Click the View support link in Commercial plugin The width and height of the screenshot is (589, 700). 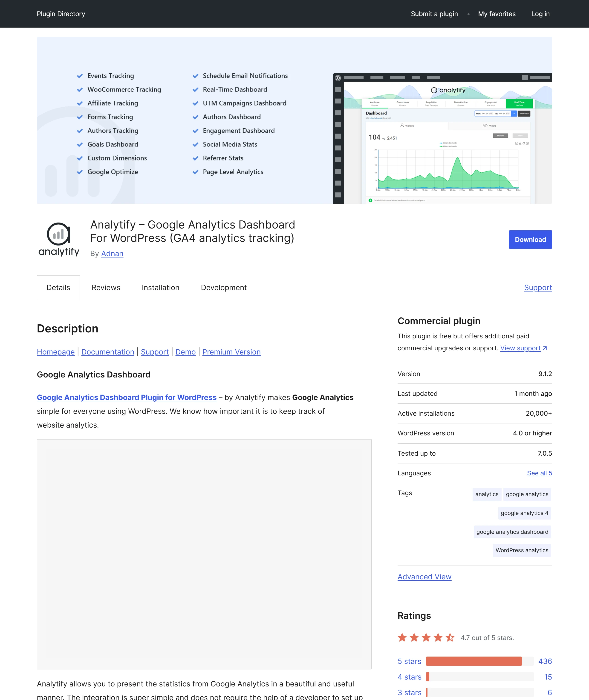520,348
